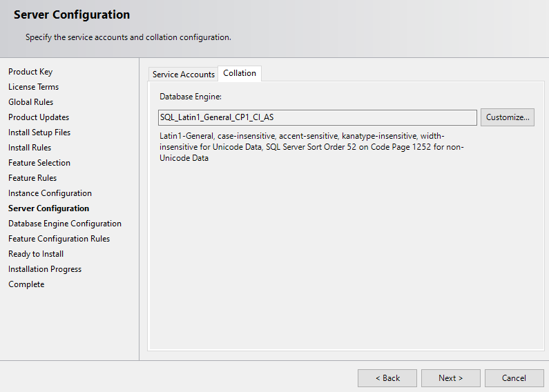Click License Terms in the sidebar
The height and width of the screenshot is (392, 549).
33,87
